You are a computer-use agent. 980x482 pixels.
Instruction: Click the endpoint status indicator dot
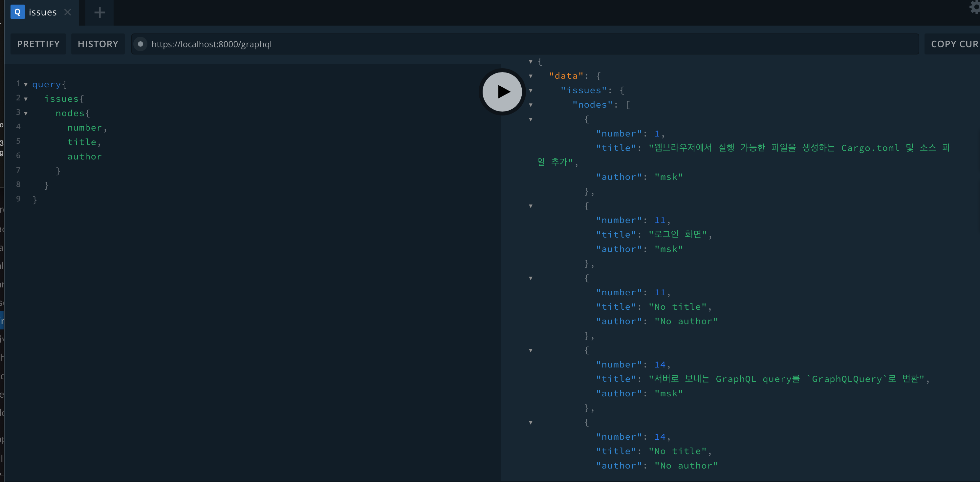(x=141, y=44)
